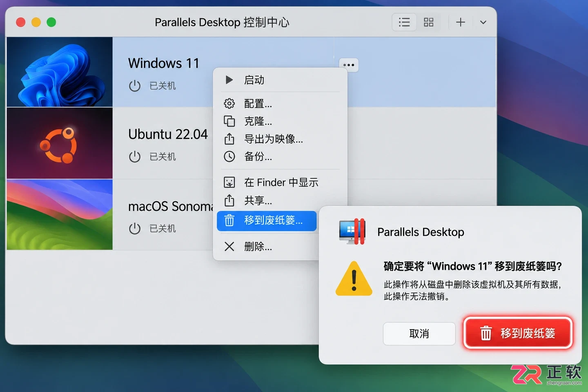The image size is (588, 392).
Task: Confirm with the red 移到废纸篓 button
Action: pyautogui.click(x=518, y=333)
